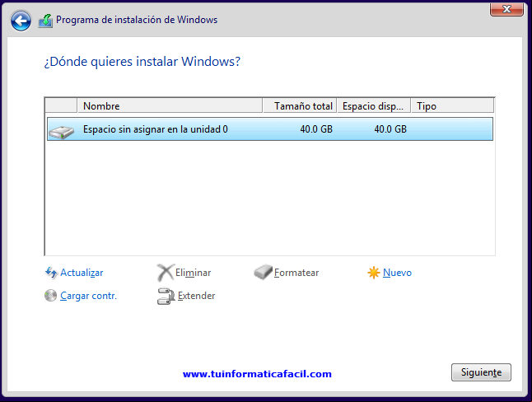Viewport: 532px width, 402px height.
Task: Choose the Eliminar option
Action: (x=193, y=273)
